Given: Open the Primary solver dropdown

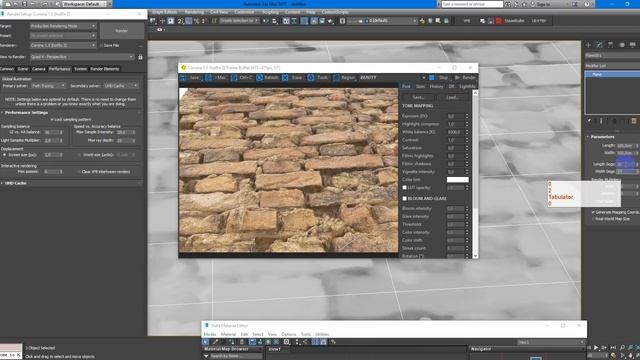Looking at the screenshot, I should [x=48, y=86].
